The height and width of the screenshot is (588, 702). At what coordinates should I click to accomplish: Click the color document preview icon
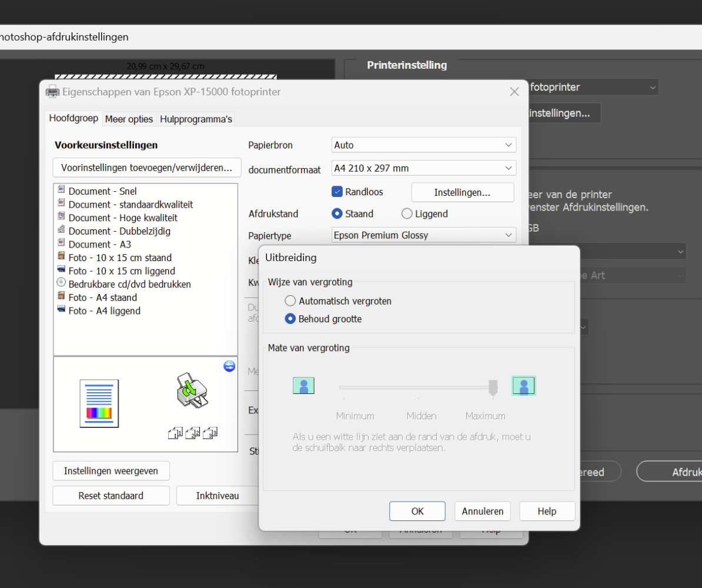coord(99,403)
